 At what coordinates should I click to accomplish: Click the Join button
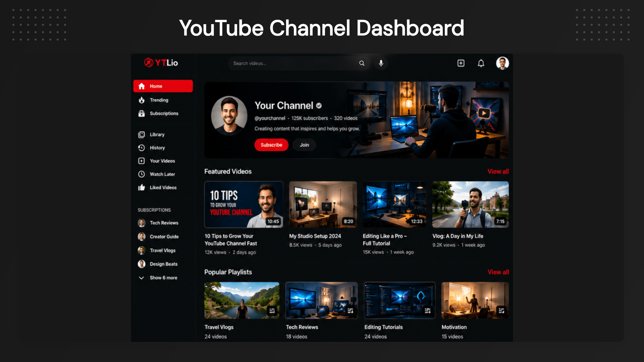[x=304, y=145]
